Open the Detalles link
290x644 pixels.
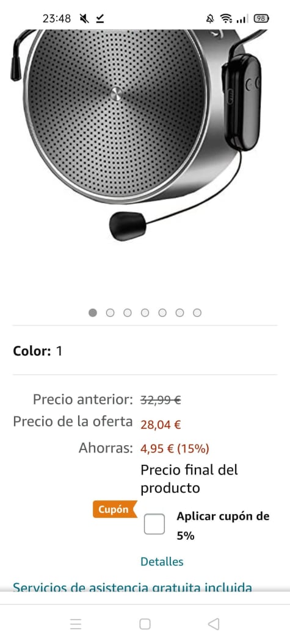[162, 562]
